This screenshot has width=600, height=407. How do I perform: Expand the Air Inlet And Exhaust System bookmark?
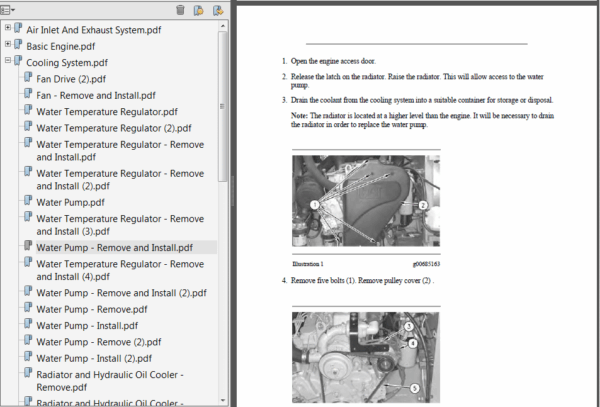[8, 29]
